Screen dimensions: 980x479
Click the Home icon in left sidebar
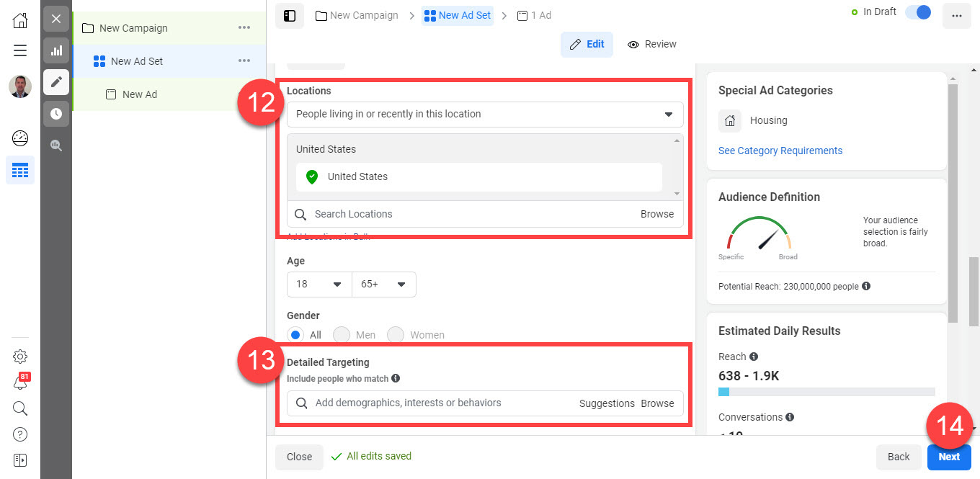tap(20, 20)
